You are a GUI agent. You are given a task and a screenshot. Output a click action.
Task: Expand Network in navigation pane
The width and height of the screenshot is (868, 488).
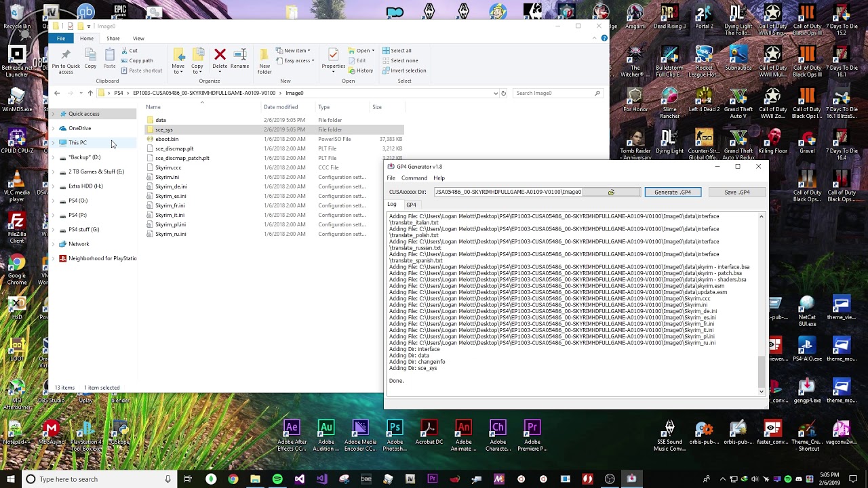(54, 244)
